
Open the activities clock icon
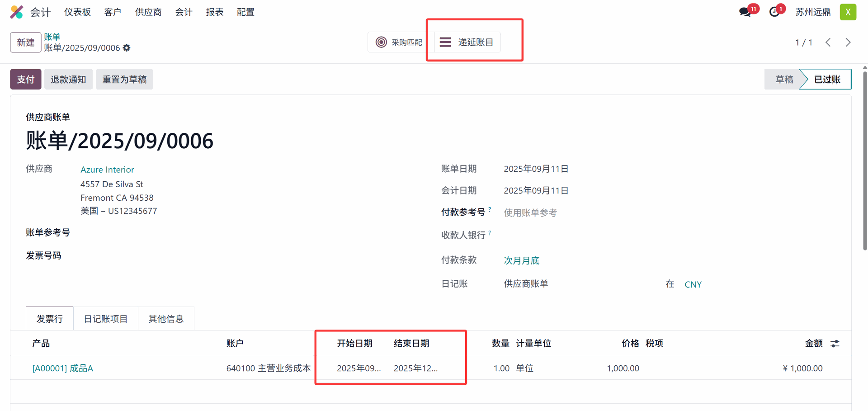click(774, 12)
